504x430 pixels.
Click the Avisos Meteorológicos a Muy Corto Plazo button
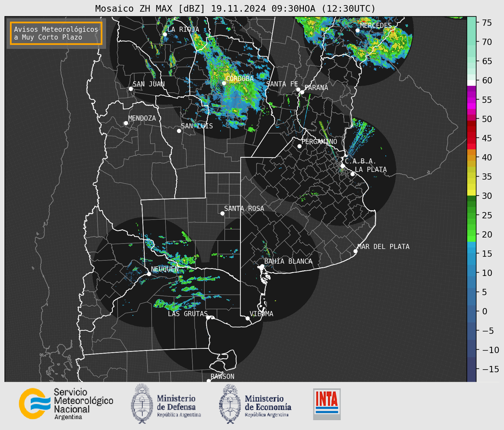coord(56,33)
